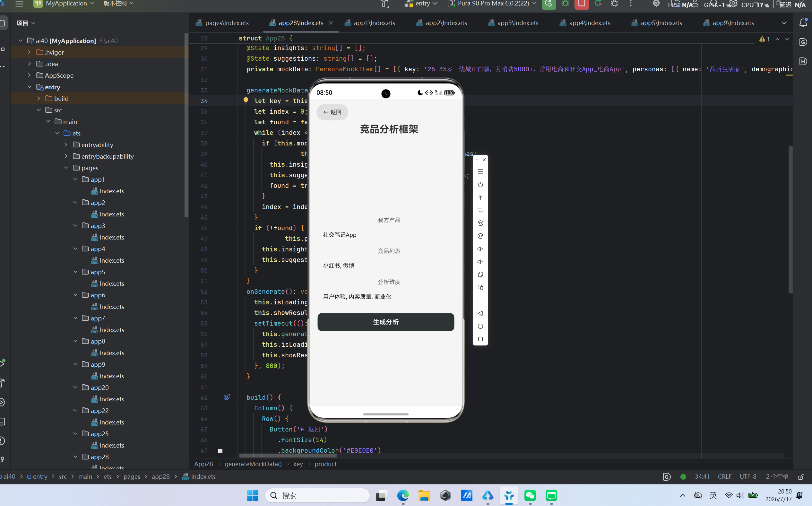Open the entry run configuration dropdown
Image resolution: width=812 pixels, height=506 pixels.
tap(421, 4)
